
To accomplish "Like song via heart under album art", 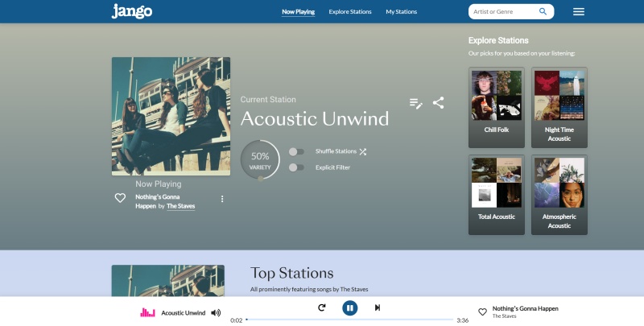I will coord(120,198).
